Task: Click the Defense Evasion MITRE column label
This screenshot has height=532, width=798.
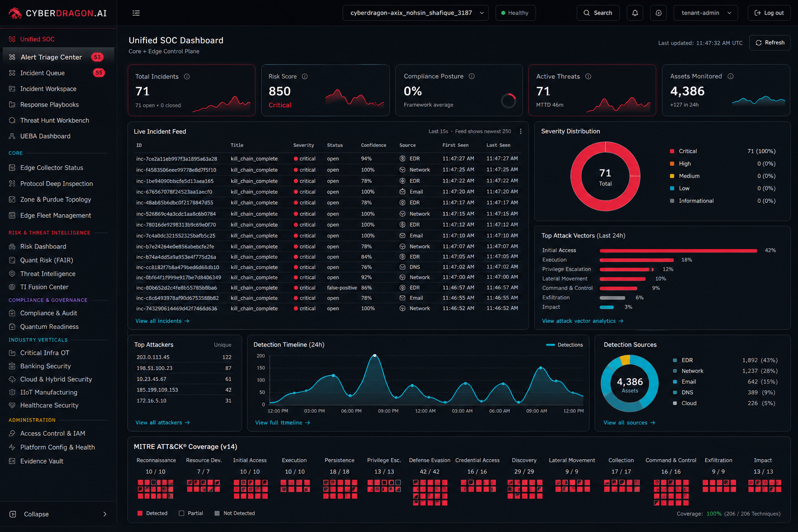Action: (430, 460)
